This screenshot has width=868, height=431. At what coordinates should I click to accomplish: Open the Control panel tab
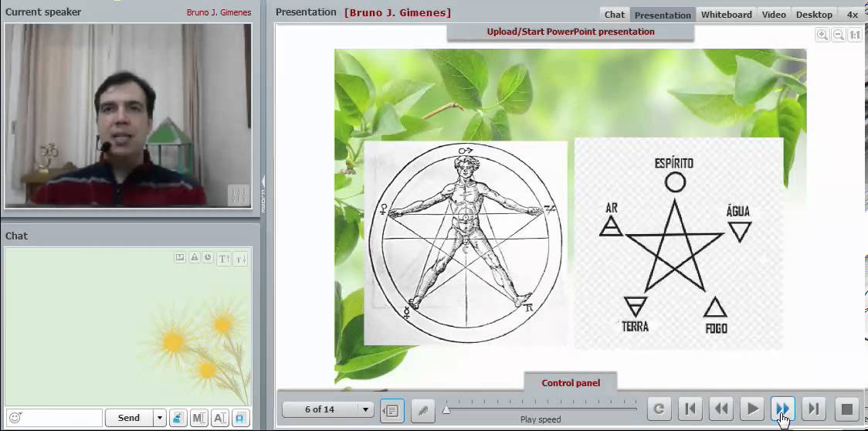[x=571, y=383]
